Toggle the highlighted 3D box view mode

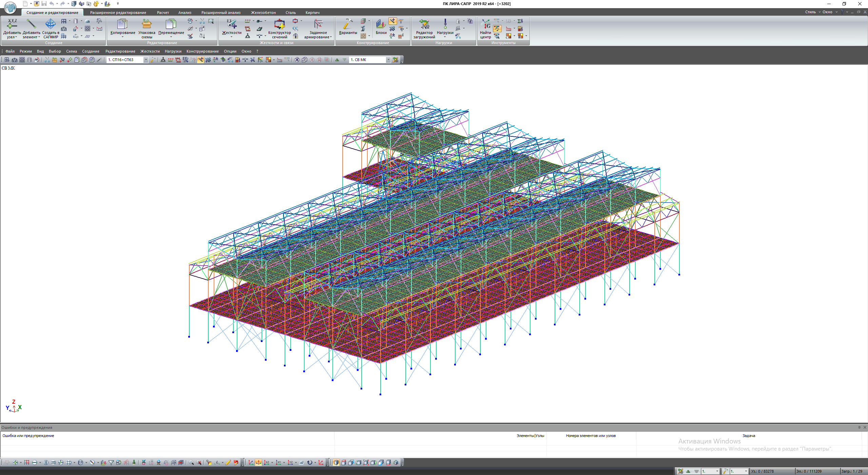(x=336, y=463)
